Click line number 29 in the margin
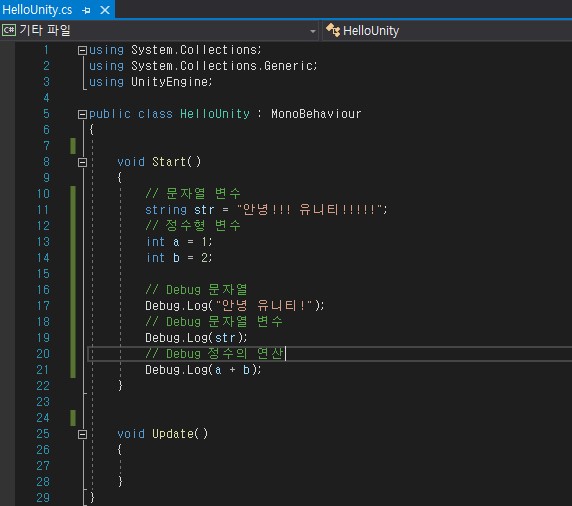 click(x=43, y=498)
